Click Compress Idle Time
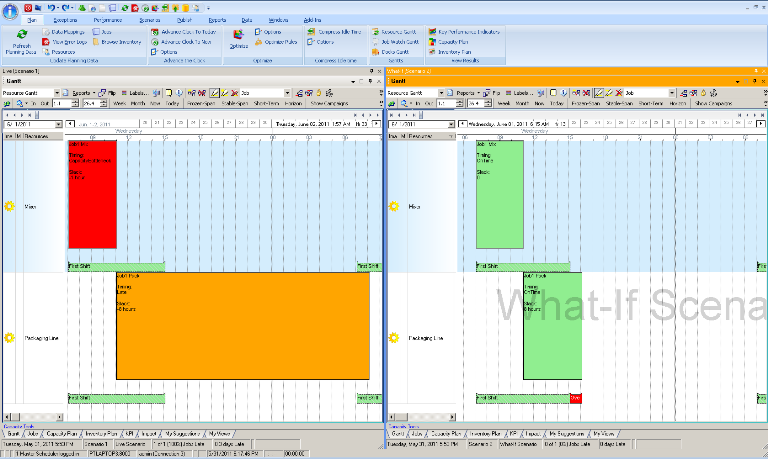Image resolution: width=768 pixels, height=459 pixels. point(335,32)
